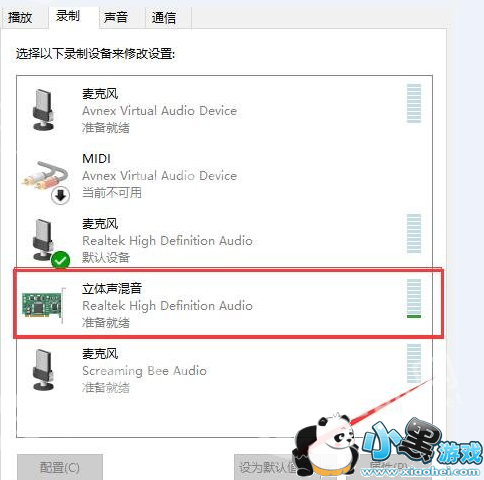Screen dimensions: 484x480
Task: Click the 配置(C) button
Action: coord(60,467)
